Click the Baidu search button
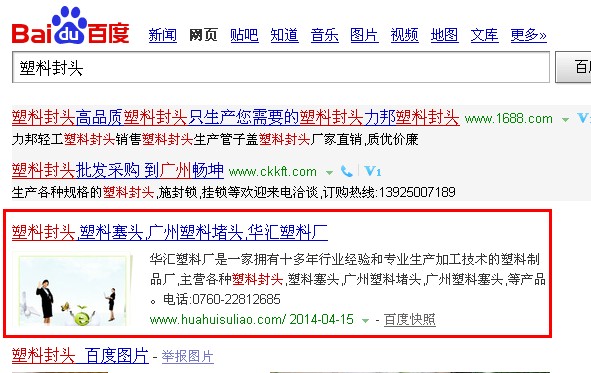The image size is (591, 373). tap(573, 67)
